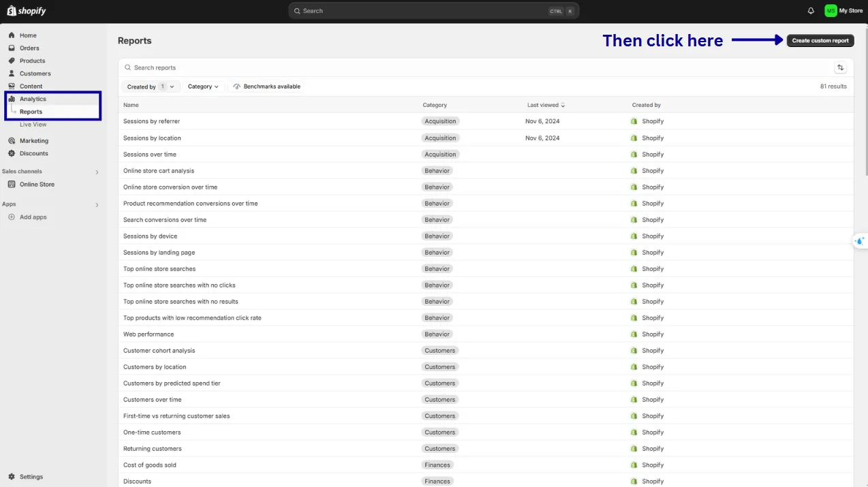Open the Reports submenu item
868x487 pixels.
tap(31, 112)
